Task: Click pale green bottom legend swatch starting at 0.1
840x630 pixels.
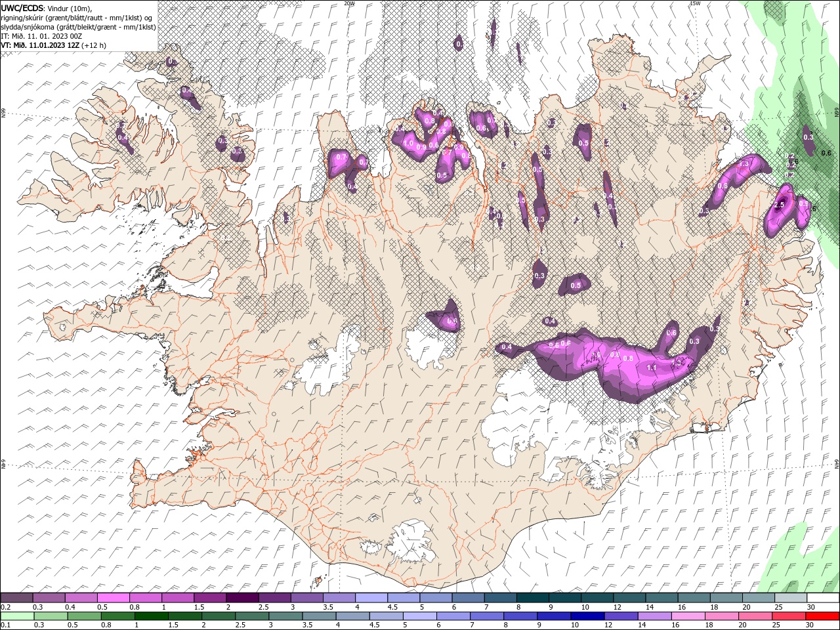Action: click(x=18, y=616)
